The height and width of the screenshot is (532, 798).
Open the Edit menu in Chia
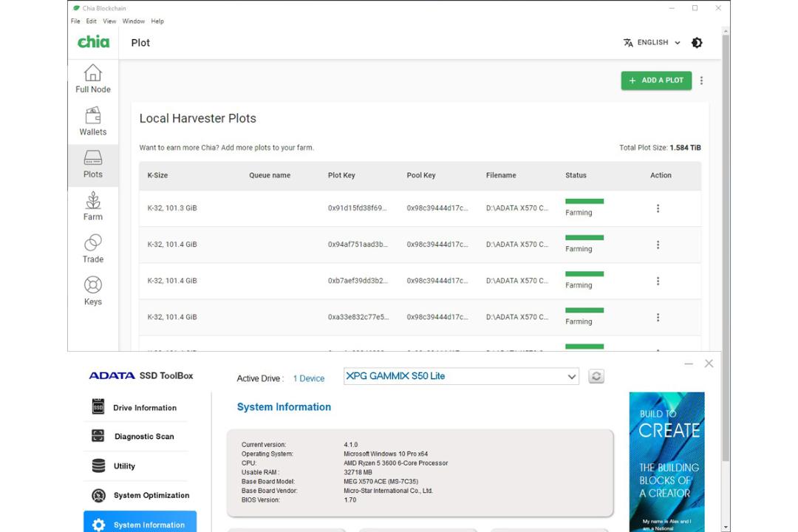click(x=91, y=21)
